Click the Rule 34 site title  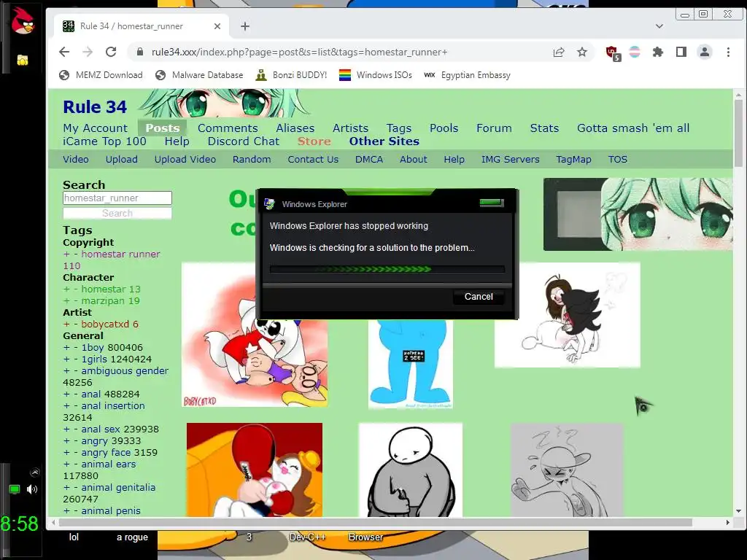pos(95,107)
